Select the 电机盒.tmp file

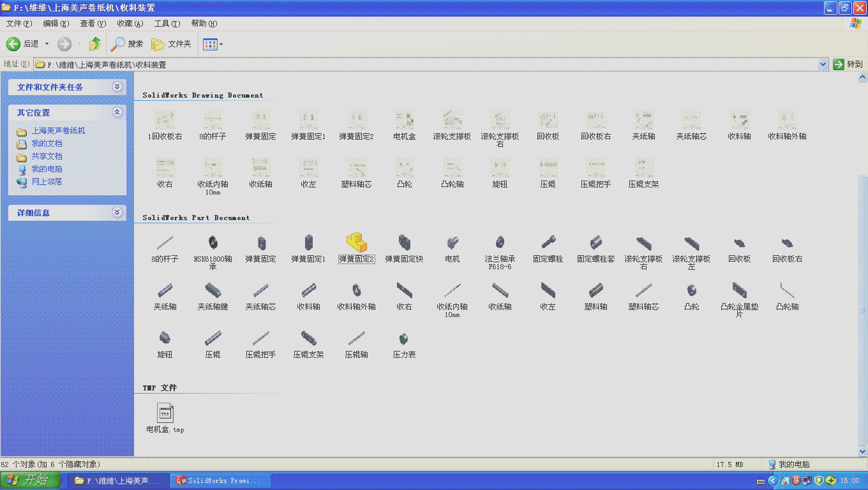click(x=165, y=418)
